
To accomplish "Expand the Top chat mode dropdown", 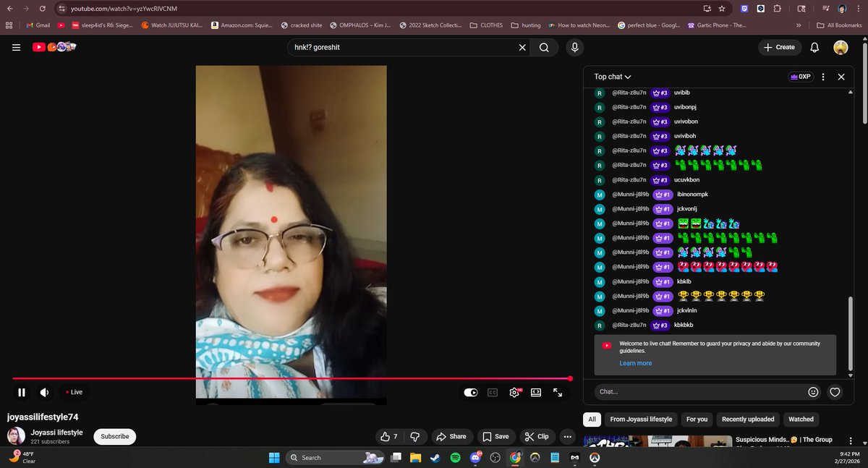I will pyautogui.click(x=613, y=77).
